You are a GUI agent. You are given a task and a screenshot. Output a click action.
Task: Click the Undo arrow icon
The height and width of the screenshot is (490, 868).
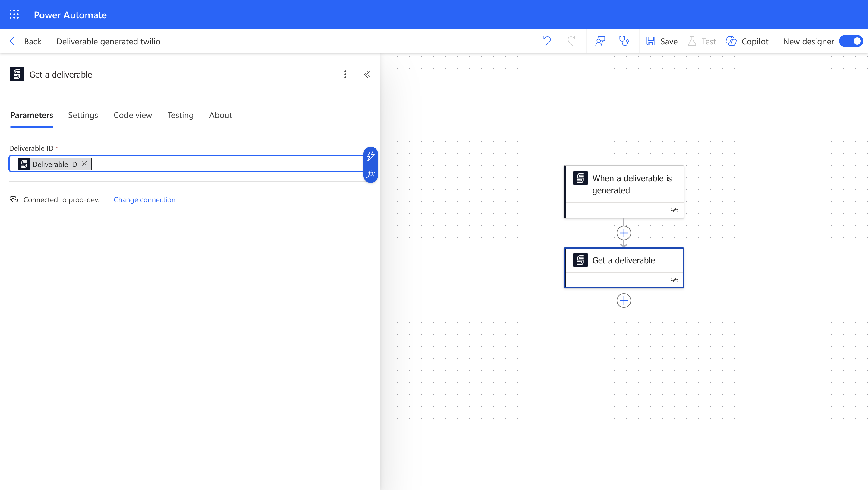546,41
